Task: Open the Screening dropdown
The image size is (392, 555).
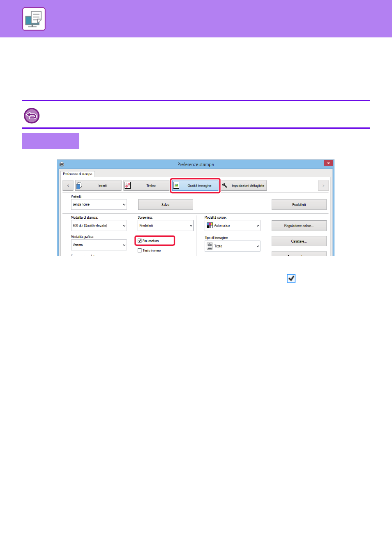Action: [x=166, y=225]
